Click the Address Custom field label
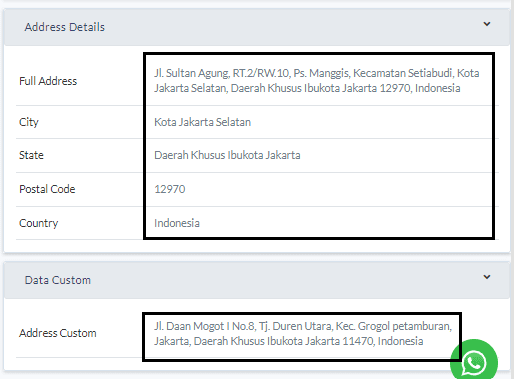 pyautogui.click(x=58, y=333)
